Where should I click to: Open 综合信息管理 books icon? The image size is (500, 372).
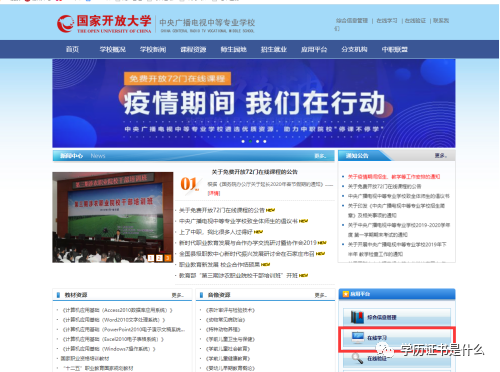click(357, 317)
